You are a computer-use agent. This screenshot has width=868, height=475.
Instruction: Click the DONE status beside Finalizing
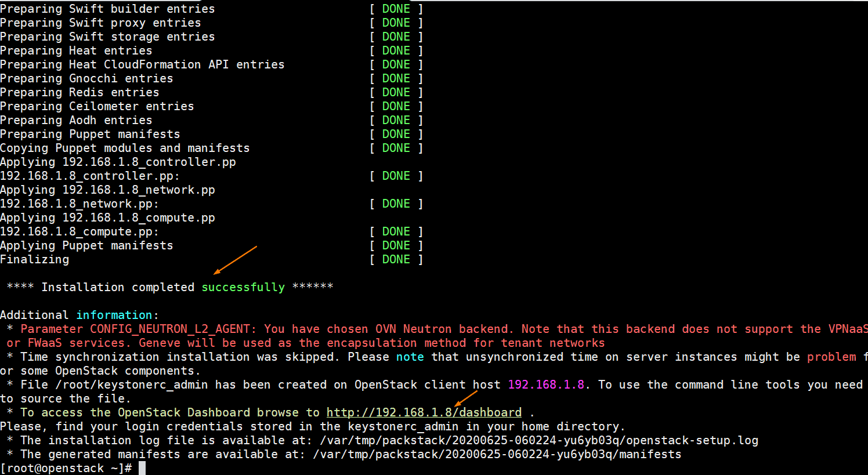coord(396,259)
